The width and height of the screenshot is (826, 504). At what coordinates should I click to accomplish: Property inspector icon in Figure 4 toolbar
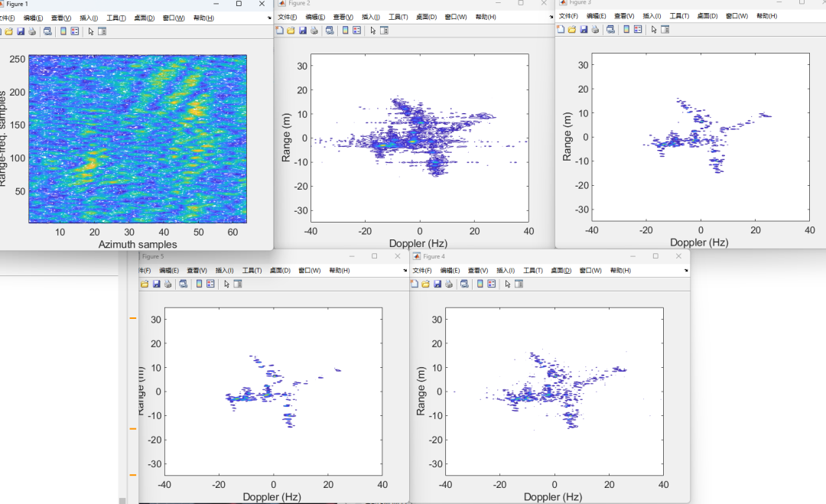(519, 284)
